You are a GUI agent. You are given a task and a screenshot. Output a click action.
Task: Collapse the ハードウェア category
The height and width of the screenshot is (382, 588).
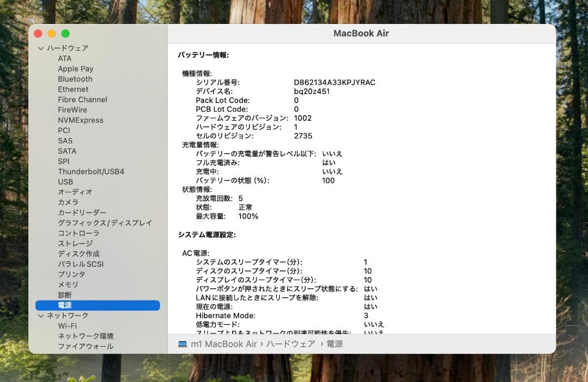(41, 48)
